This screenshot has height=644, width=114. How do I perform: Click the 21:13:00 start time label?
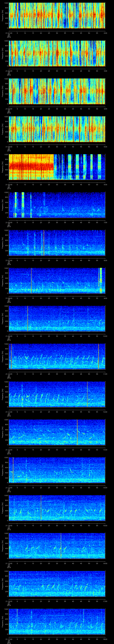(9, 487)
